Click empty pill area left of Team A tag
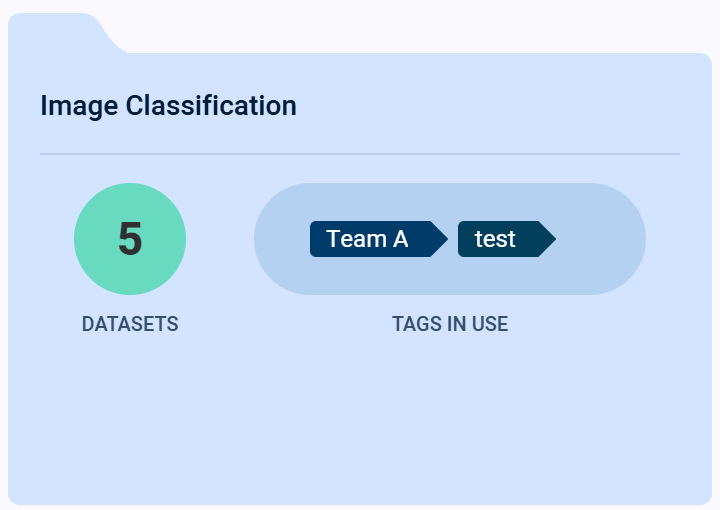Viewport: 720px width, 510px height. (282, 239)
